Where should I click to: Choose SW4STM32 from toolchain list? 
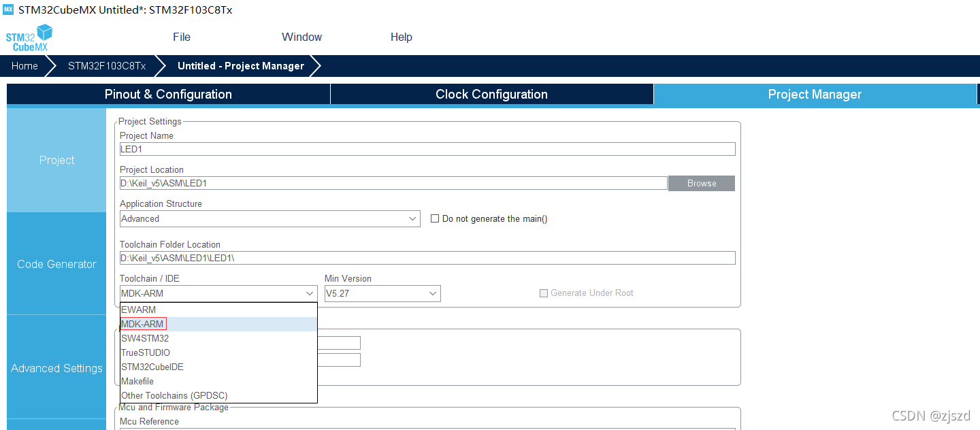[218, 338]
